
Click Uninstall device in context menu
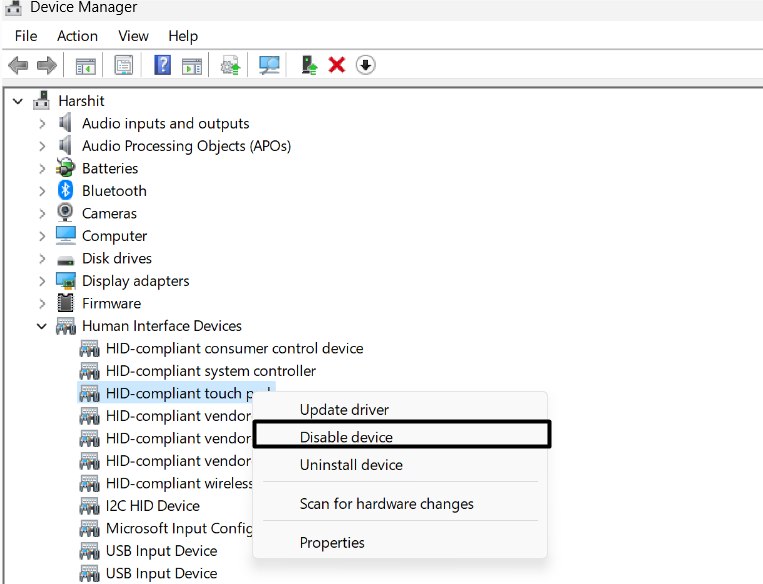pyautogui.click(x=351, y=465)
